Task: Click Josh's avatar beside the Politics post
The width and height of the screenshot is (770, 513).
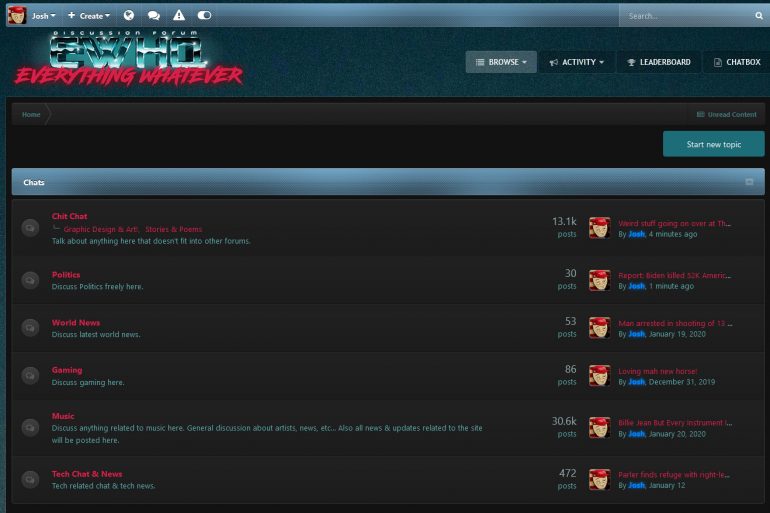Action: [x=599, y=280]
